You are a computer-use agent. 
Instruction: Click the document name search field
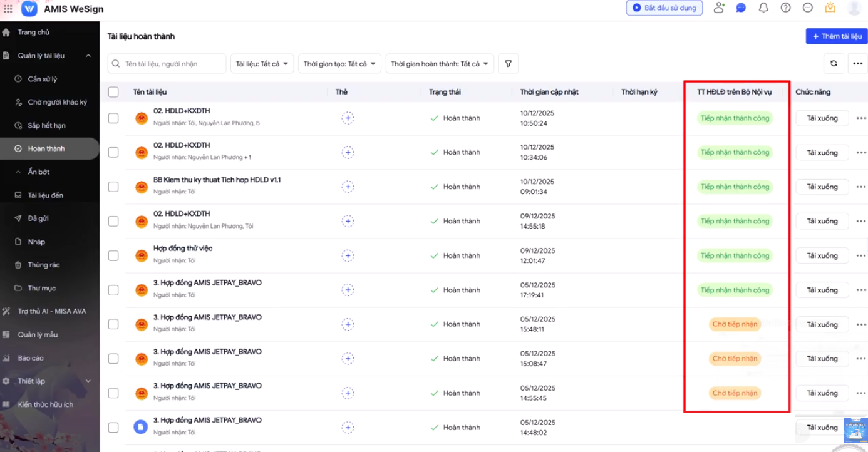click(x=167, y=64)
